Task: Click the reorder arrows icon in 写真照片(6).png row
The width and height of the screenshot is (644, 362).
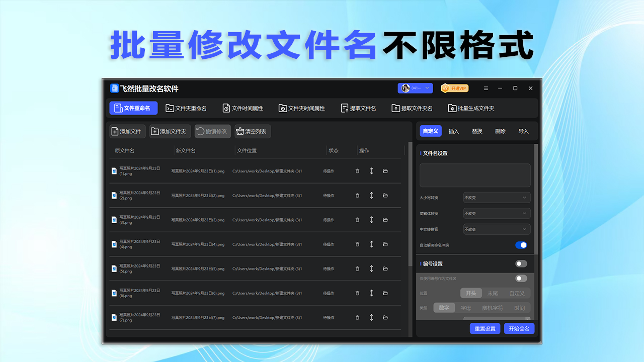Action: point(371,293)
